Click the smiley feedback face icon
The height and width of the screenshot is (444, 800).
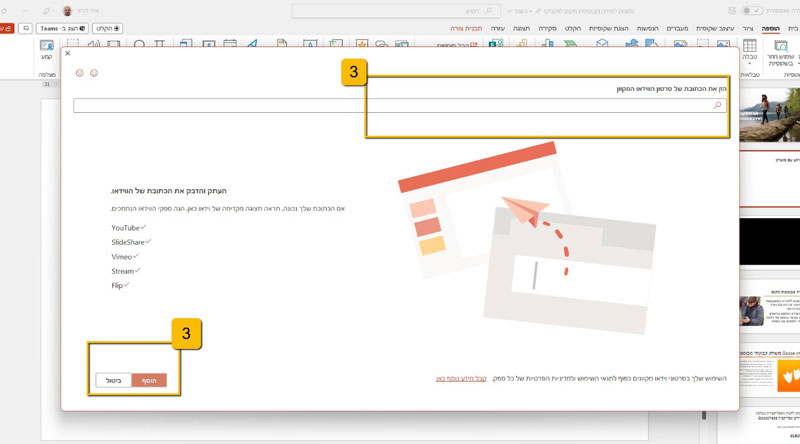coord(94,73)
